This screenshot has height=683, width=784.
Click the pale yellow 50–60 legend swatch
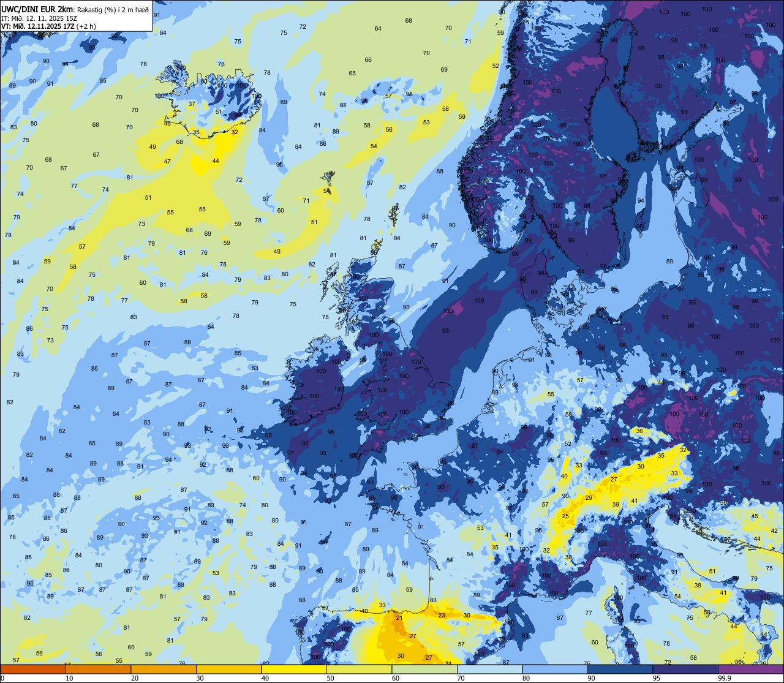click(x=359, y=669)
